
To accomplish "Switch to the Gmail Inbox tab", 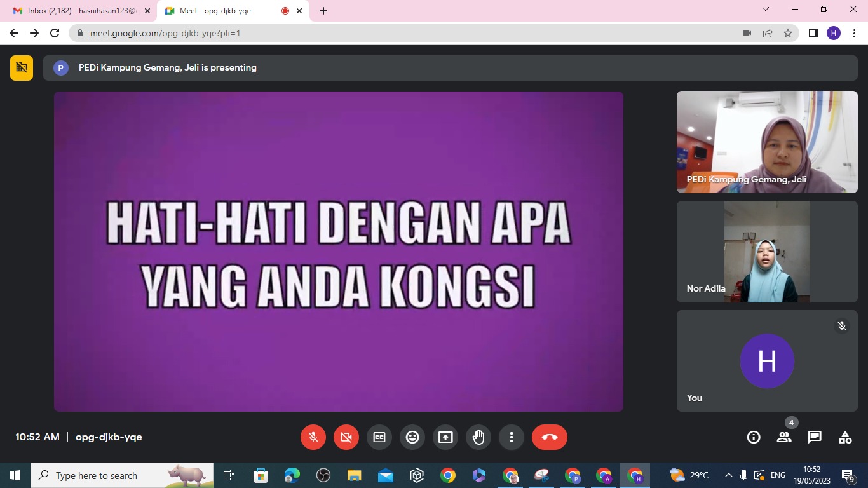I will pyautogui.click(x=76, y=11).
